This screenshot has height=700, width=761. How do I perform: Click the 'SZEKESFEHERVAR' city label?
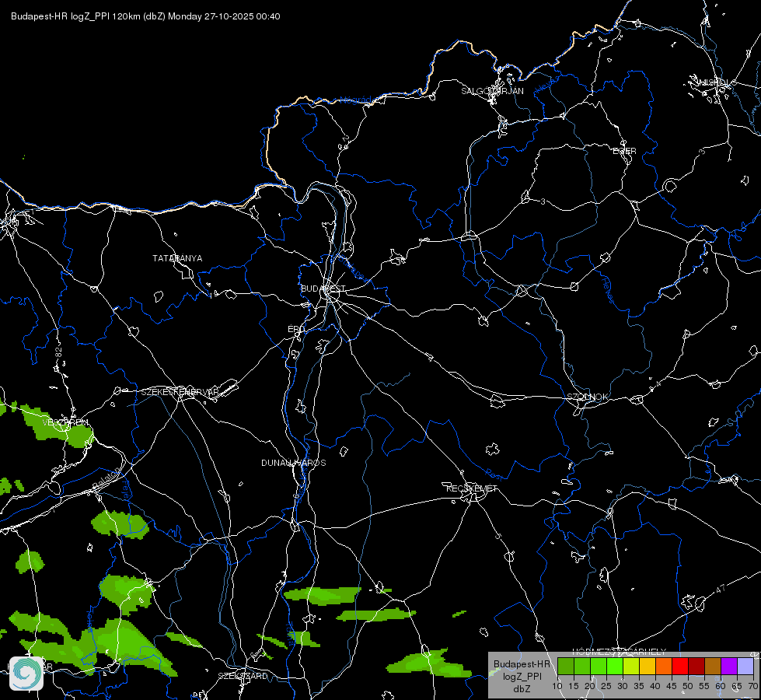(180, 392)
